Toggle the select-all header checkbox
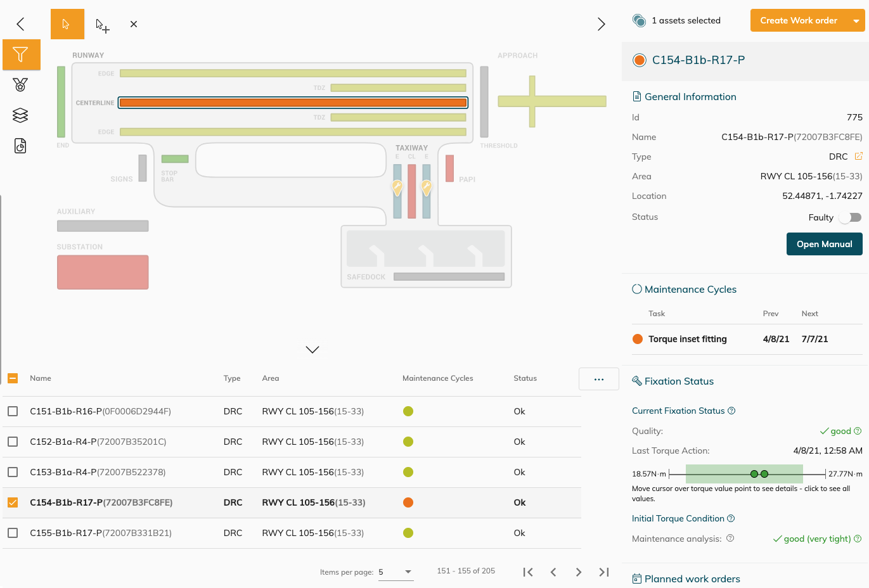 pyautogui.click(x=13, y=378)
